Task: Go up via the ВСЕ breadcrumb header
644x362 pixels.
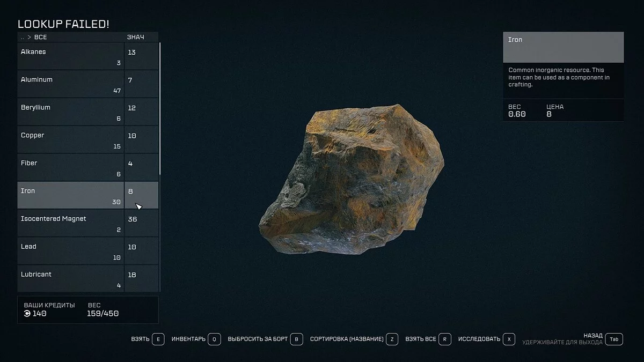Action: pyautogui.click(x=40, y=37)
